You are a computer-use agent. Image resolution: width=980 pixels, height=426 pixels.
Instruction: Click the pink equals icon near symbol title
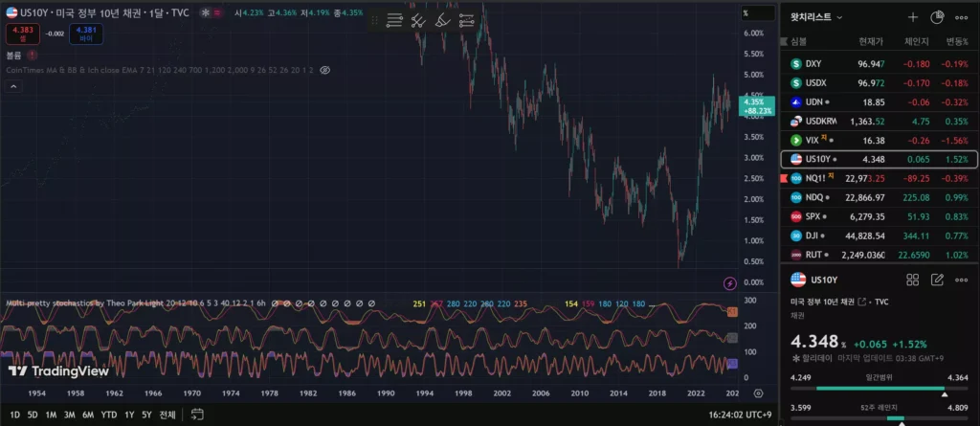[217, 12]
